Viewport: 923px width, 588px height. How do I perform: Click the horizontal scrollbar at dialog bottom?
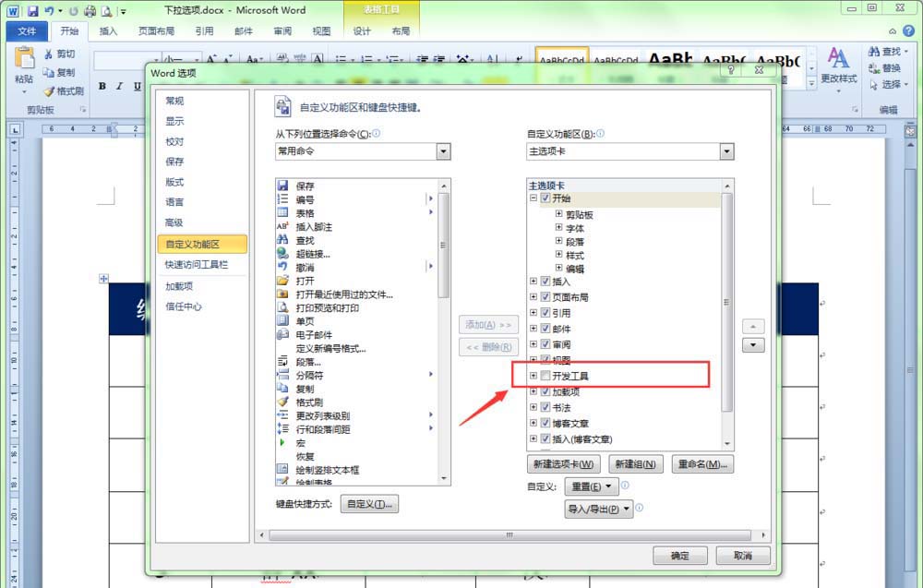[x=509, y=535]
